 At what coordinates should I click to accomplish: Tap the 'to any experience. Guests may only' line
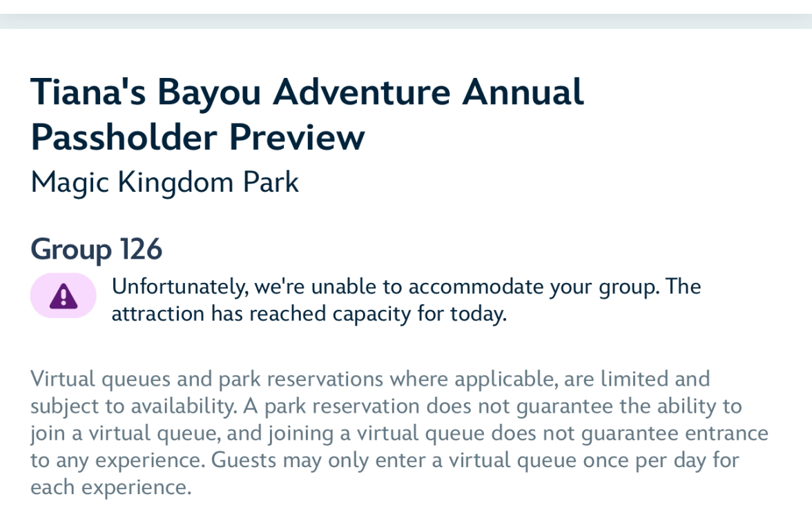385,461
